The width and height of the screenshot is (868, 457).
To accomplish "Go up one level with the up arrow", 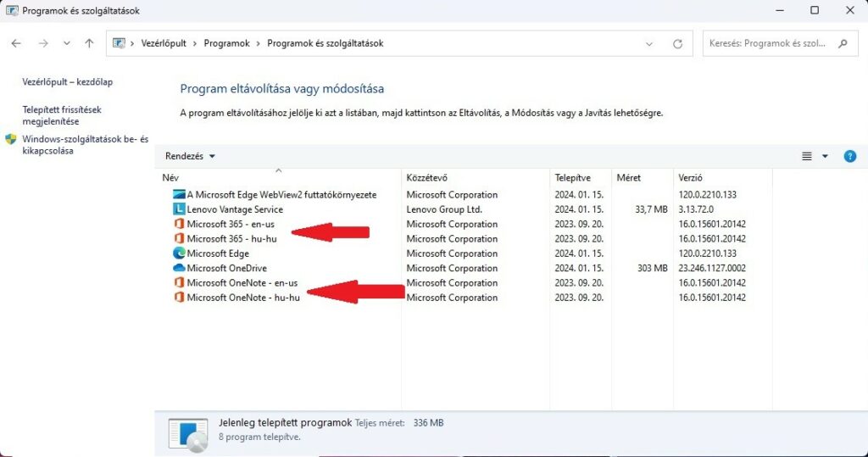I will 89,43.
